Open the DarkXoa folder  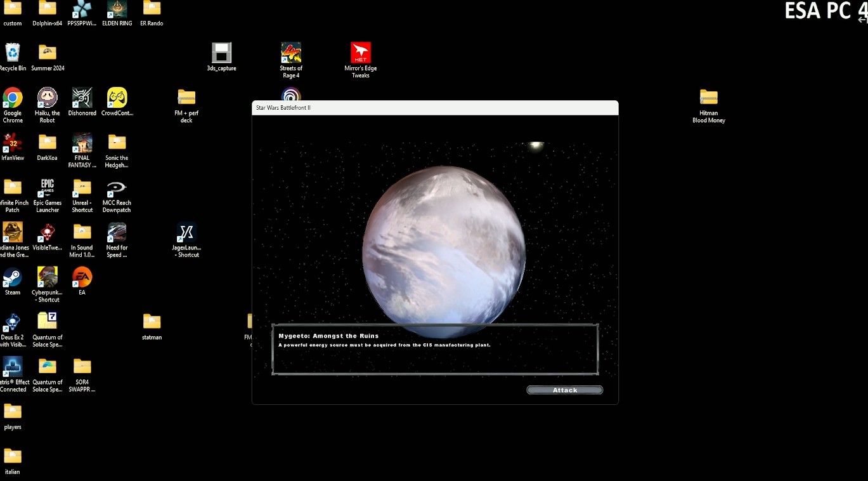[48, 143]
